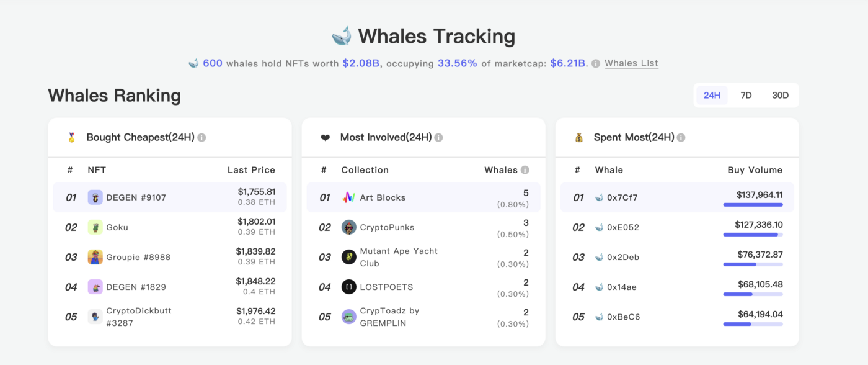The width and height of the screenshot is (868, 365).
Task: Click the info icon beside Bought Cheapest(24H)
Action: point(201,137)
